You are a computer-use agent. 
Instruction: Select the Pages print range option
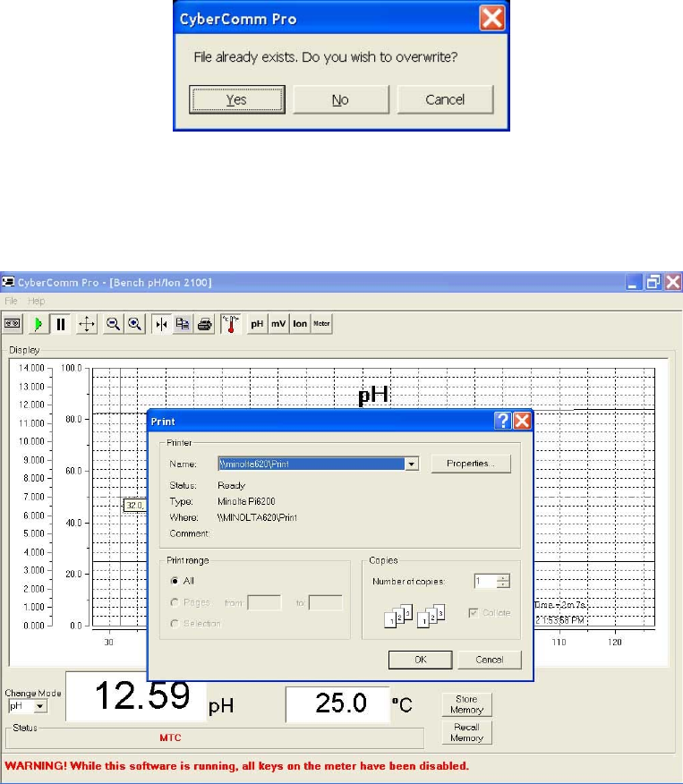coord(175,602)
